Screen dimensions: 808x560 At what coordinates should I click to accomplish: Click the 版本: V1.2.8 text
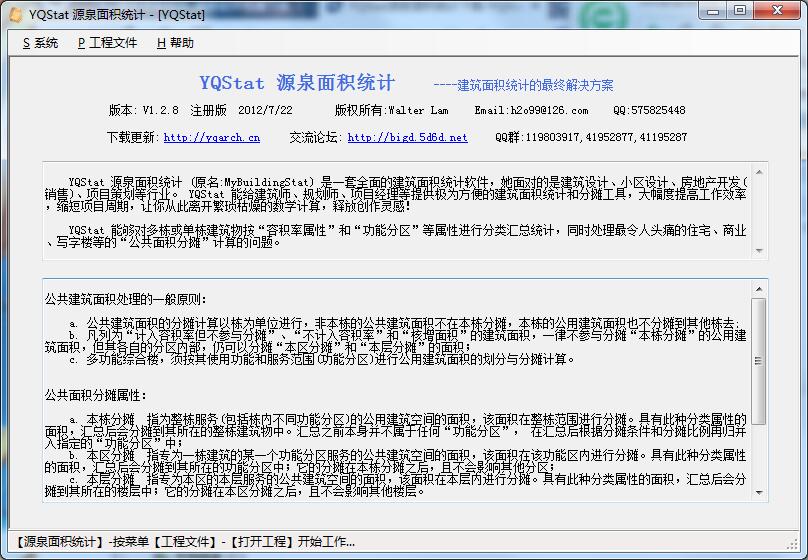143,110
